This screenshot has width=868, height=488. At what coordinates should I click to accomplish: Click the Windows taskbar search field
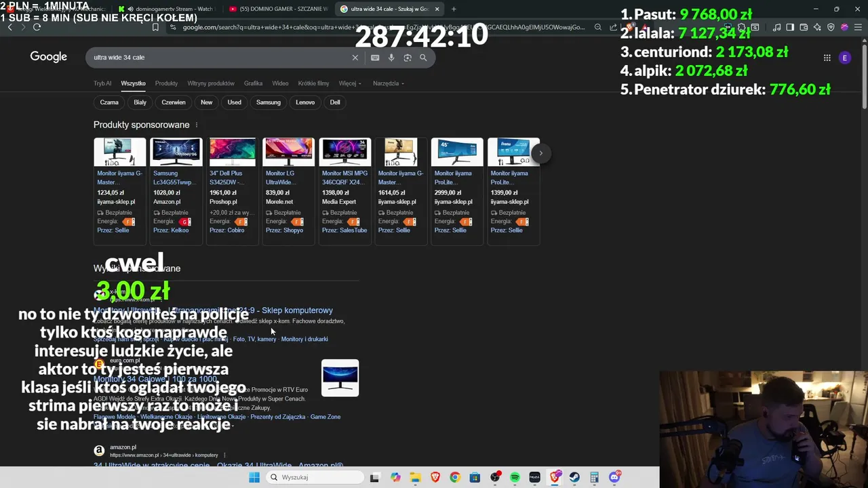[x=315, y=477]
